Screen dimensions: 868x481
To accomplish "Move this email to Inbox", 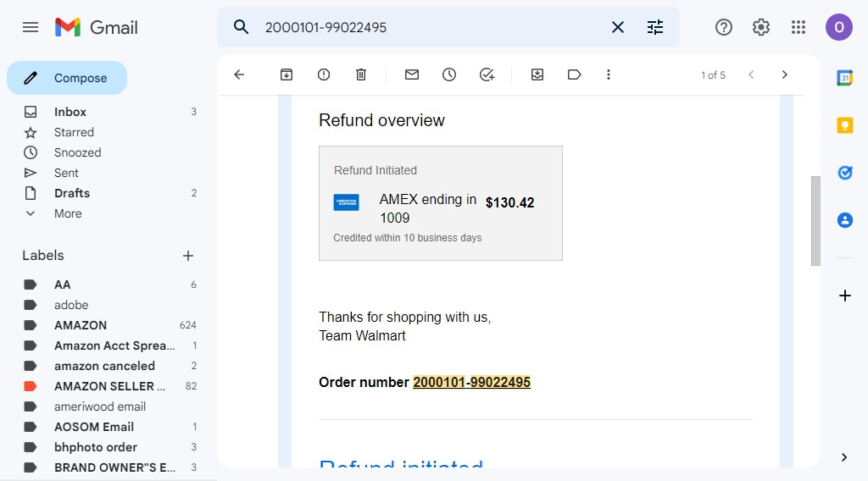I will click(x=537, y=75).
